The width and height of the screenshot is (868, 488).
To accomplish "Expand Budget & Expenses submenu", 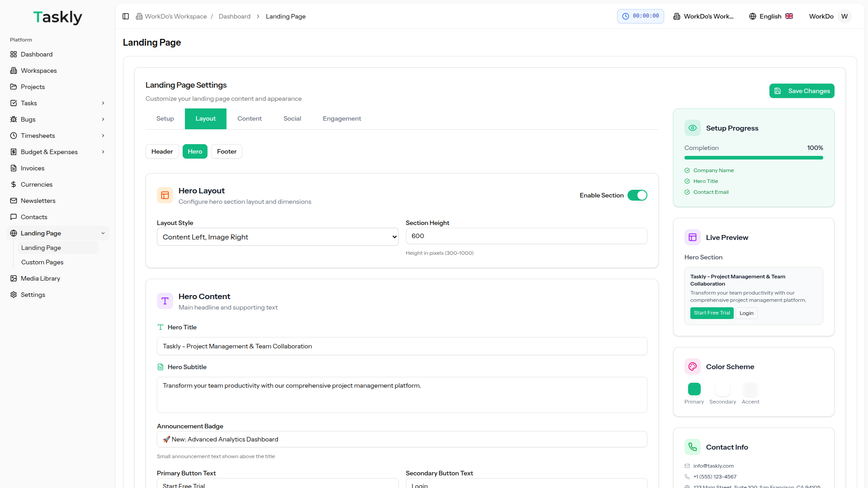I will pos(103,152).
